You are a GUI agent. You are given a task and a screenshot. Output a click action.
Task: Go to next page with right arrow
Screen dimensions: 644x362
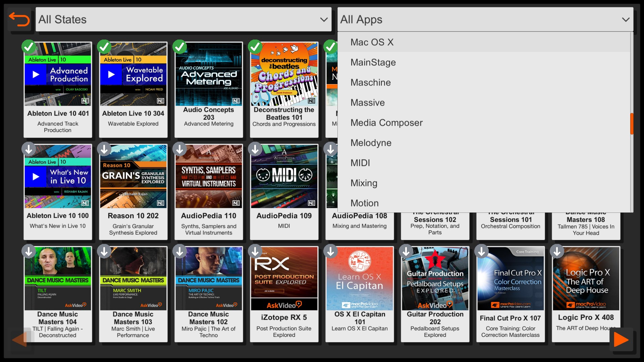621,340
